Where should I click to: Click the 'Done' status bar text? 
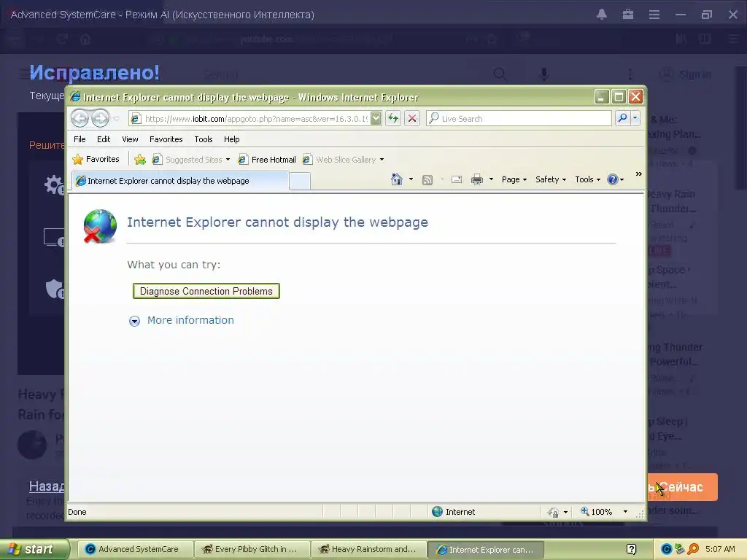coord(77,512)
